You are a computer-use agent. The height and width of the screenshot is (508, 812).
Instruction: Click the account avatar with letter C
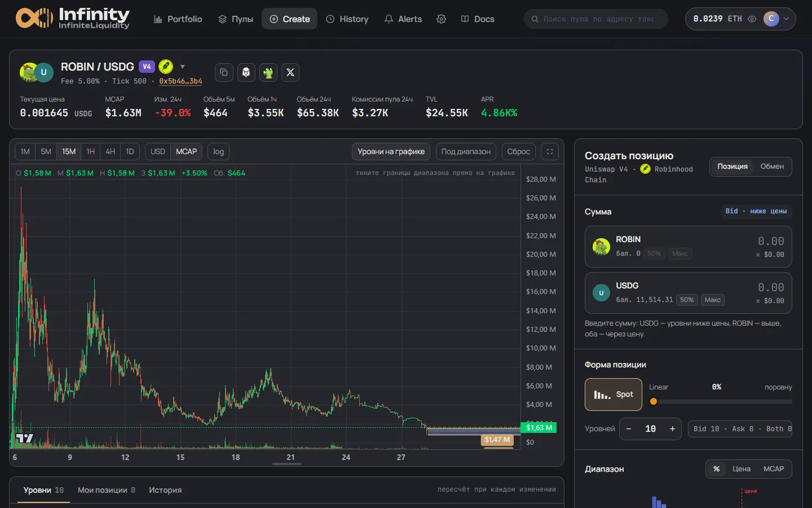(x=771, y=19)
